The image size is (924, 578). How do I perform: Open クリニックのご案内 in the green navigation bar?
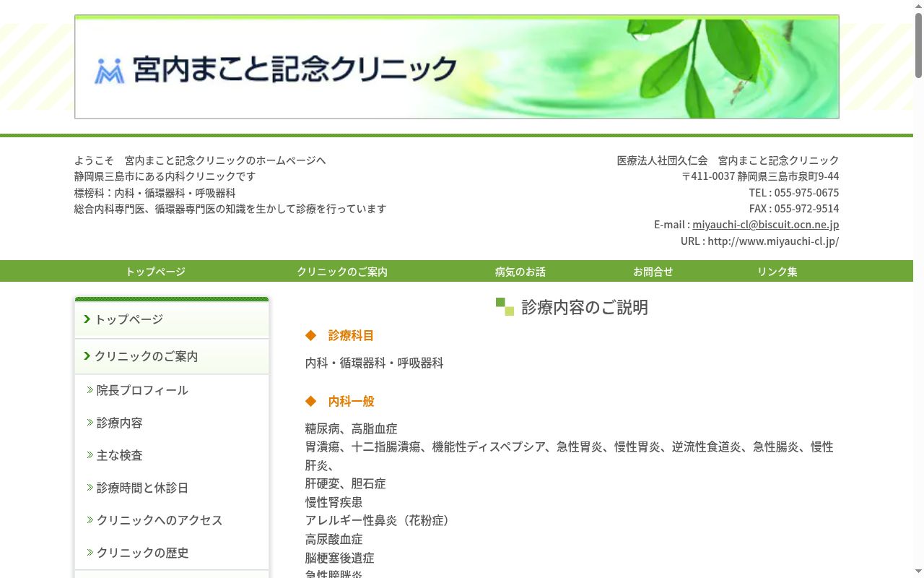pos(342,272)
